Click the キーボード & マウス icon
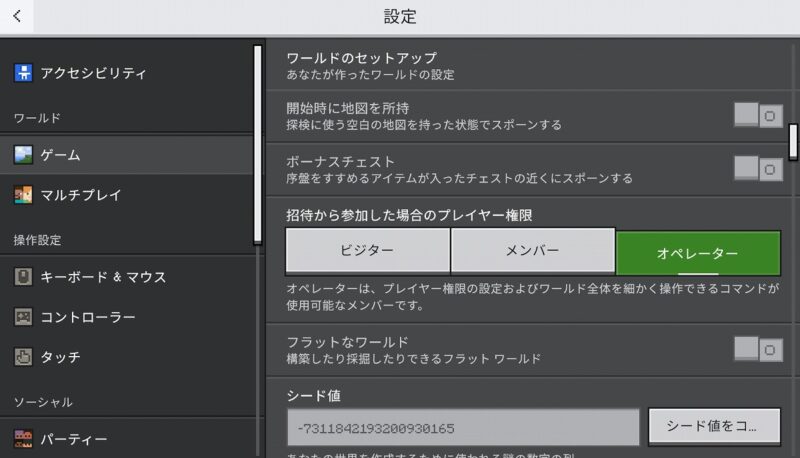 click(23, 277)
